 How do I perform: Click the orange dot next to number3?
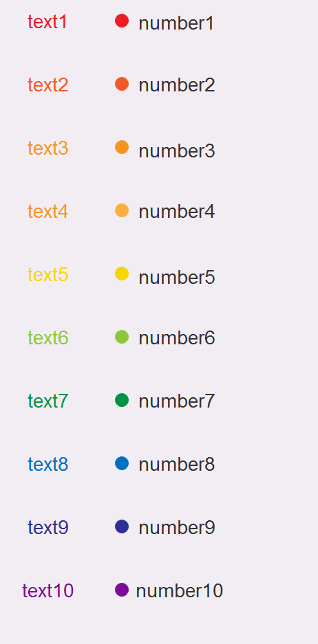(122, 147)
